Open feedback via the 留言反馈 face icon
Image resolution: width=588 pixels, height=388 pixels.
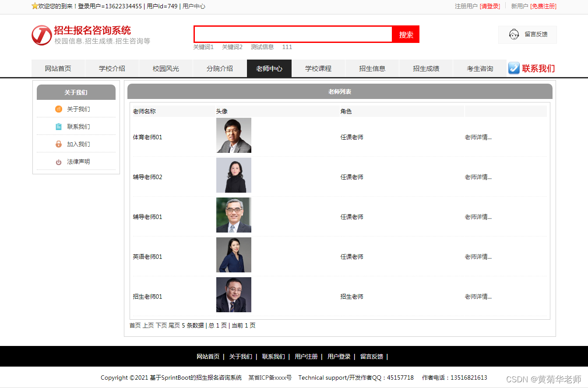coord(514,34)
